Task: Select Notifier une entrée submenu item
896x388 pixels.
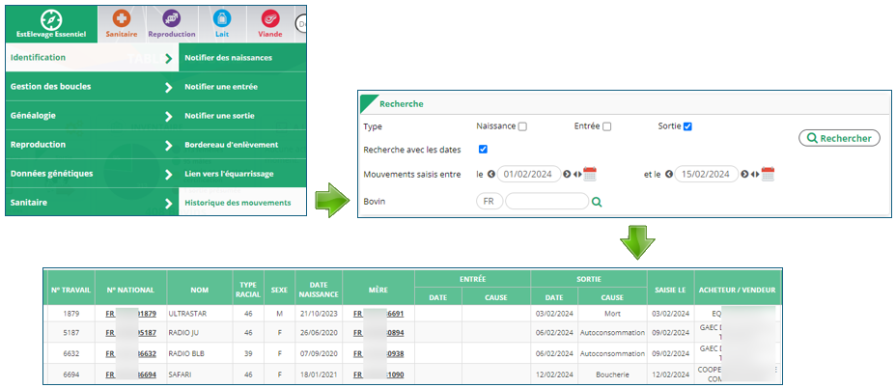Action: [242, 87]
